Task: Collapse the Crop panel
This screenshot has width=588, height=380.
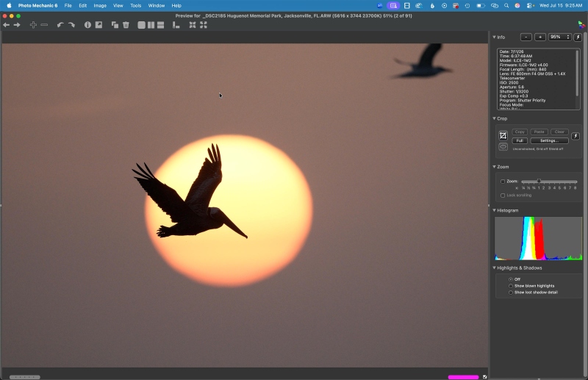Action: point(494,118)
